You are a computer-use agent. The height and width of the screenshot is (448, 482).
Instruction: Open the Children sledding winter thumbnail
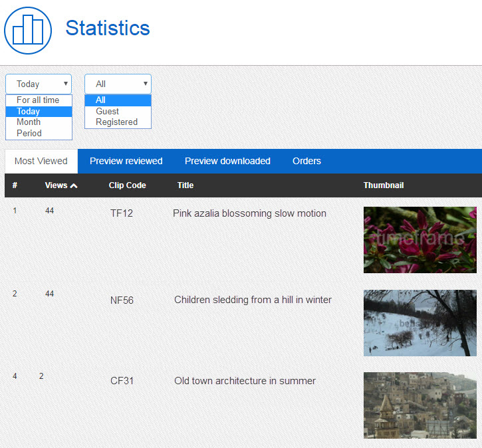pos(420,323)
